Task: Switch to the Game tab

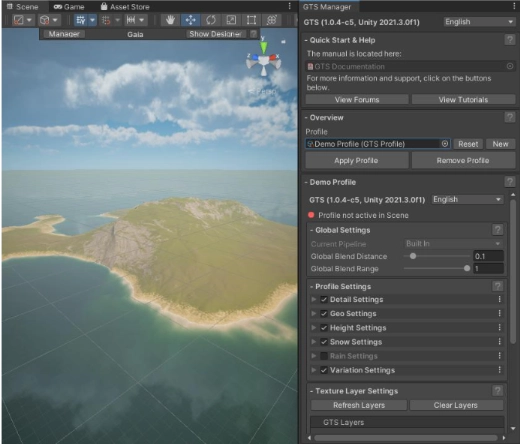Action: click(69, 7)
